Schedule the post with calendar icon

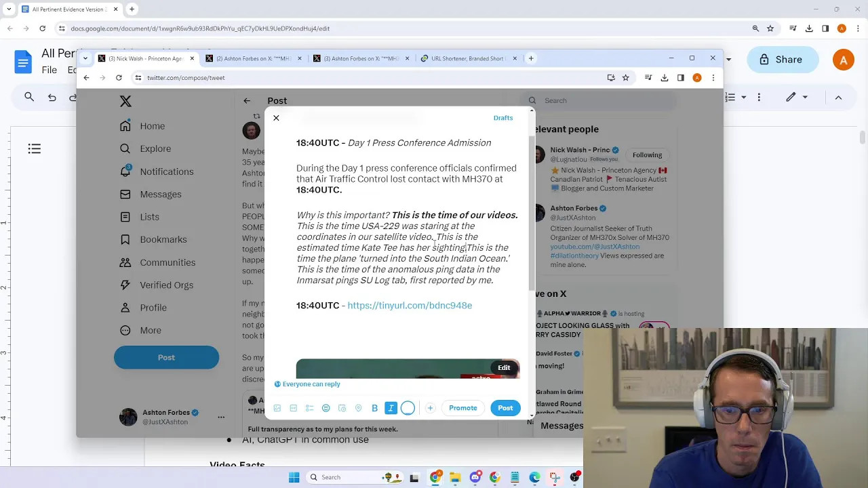coord(342,408)
